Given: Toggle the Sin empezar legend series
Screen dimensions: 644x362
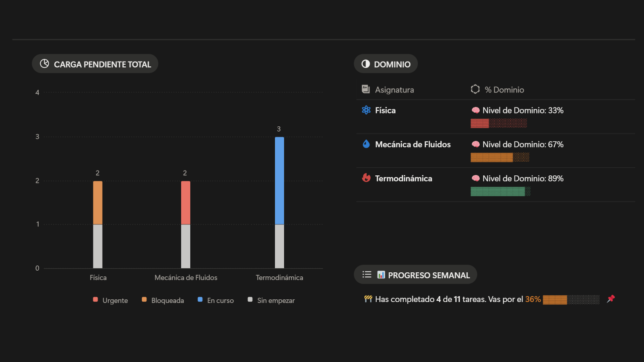Looking at the screenshot, I should pos(271,300).
